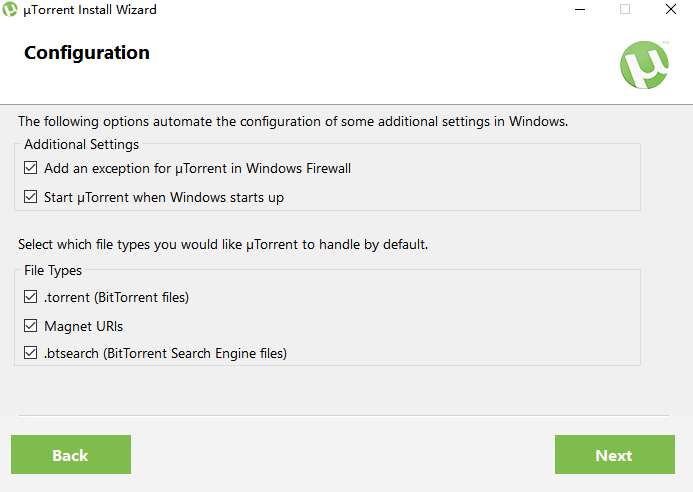Disable Start µTorrent when Windows starts up

pos(31,197)
